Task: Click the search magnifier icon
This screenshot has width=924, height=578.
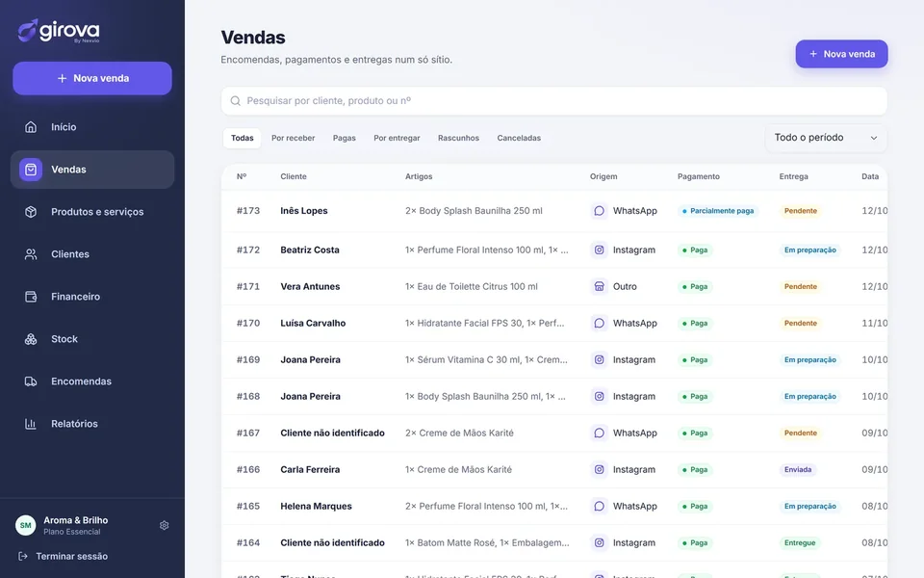Action: pyautogui.click(x=235, y=101)
